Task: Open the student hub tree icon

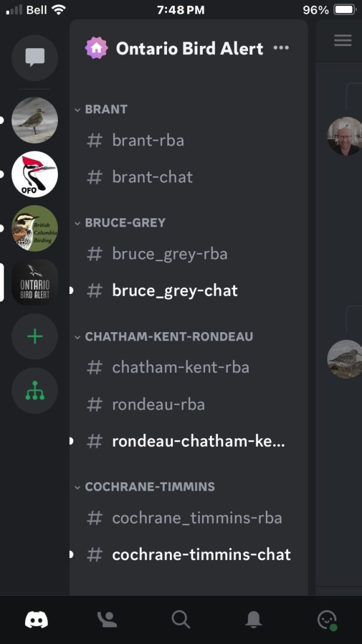Action: pyautogui.click(x=35, y=391)
